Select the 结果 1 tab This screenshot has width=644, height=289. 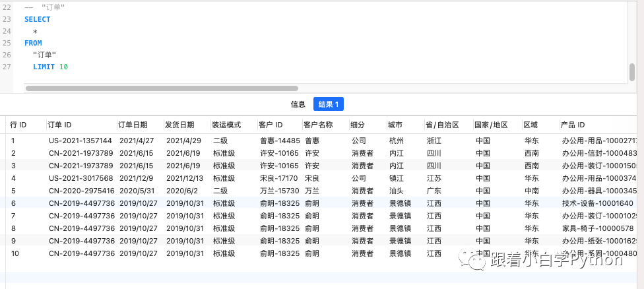[328, 104]
